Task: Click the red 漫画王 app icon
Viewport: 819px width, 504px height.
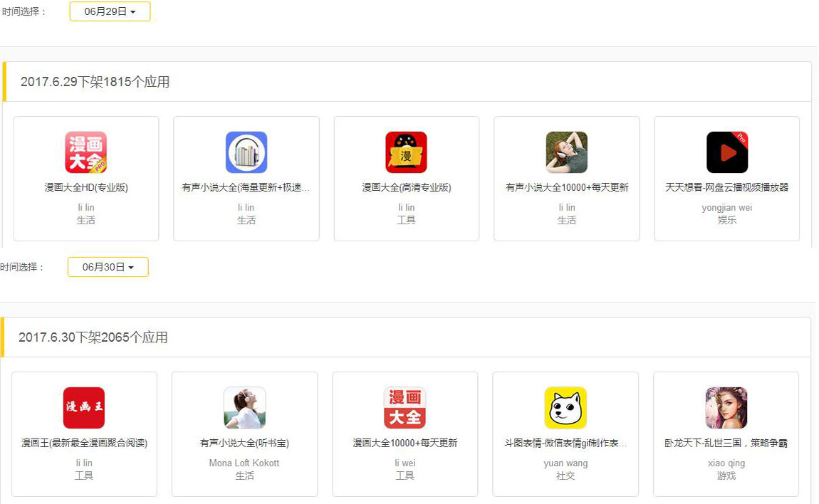Action: 84,408
